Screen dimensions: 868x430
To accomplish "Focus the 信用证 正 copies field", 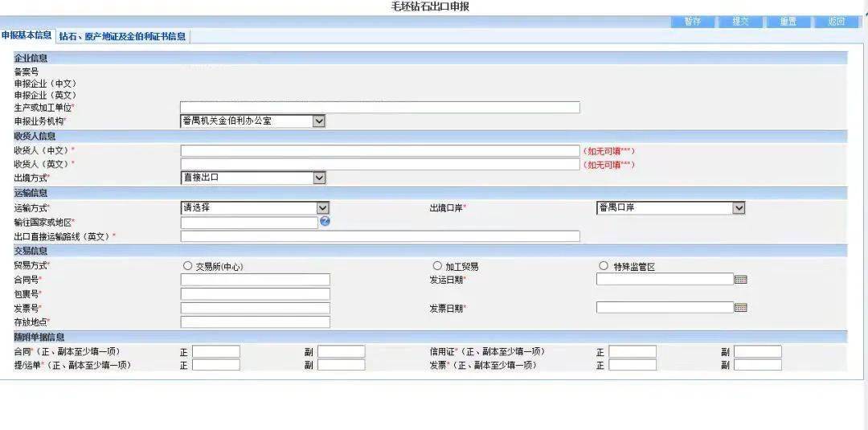I will pos(633,351).
